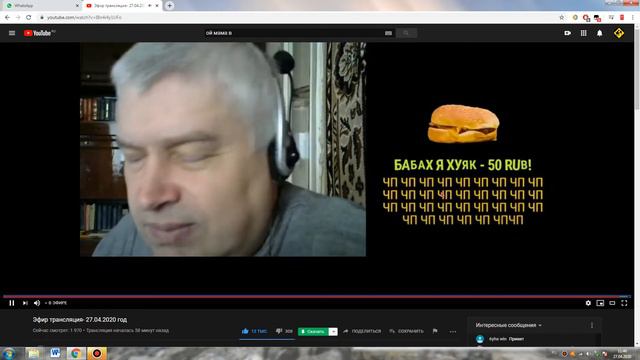Viewport: 640px width, 360px height.
Task: Open the account avatar menu
Action: [619, 33]
